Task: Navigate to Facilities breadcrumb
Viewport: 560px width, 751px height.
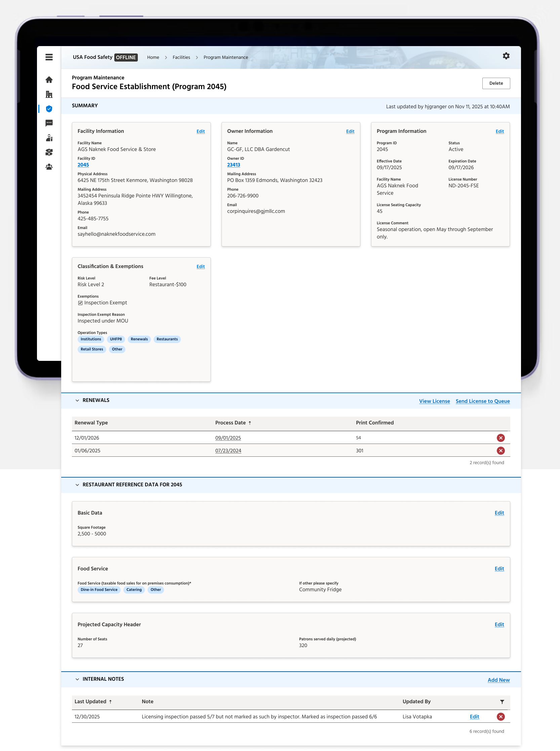Action: tap(181, 57)
